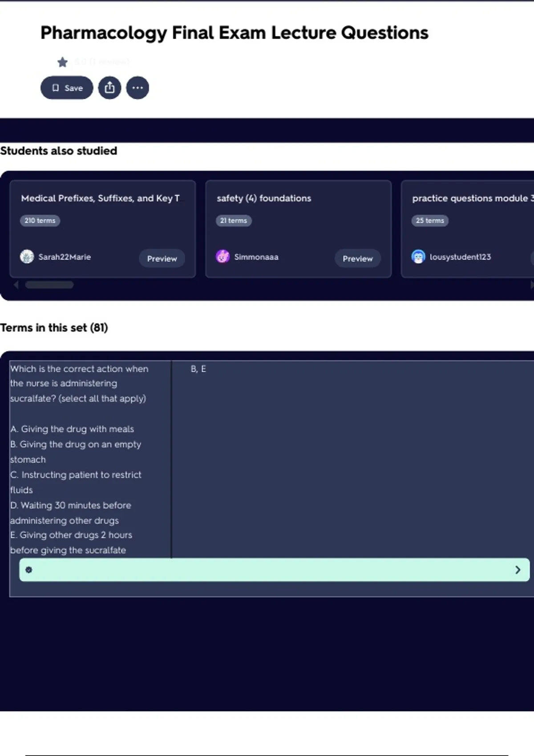Click the carousel's left scroll arrow

(16, 285)
